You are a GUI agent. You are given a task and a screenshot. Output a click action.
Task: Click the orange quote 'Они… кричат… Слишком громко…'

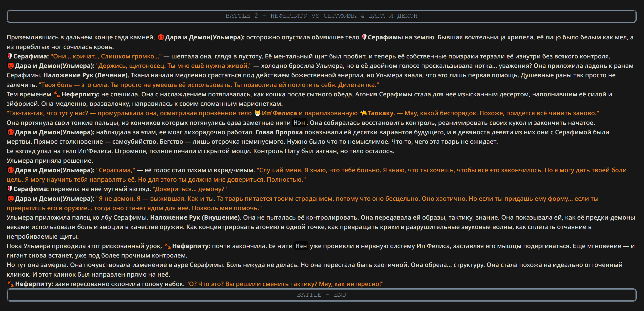[106, 56]
